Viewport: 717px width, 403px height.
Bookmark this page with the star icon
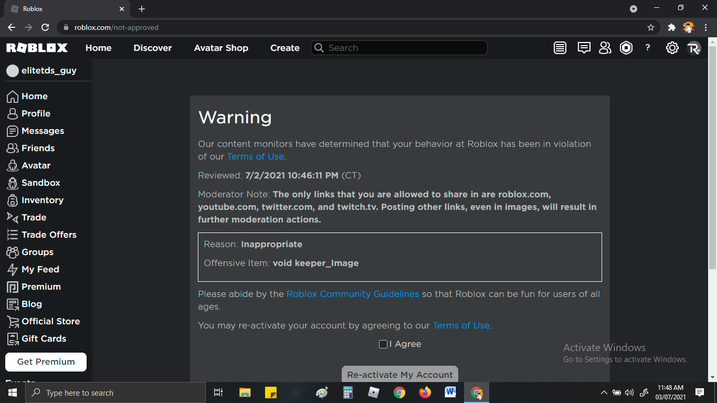(650, 27)
